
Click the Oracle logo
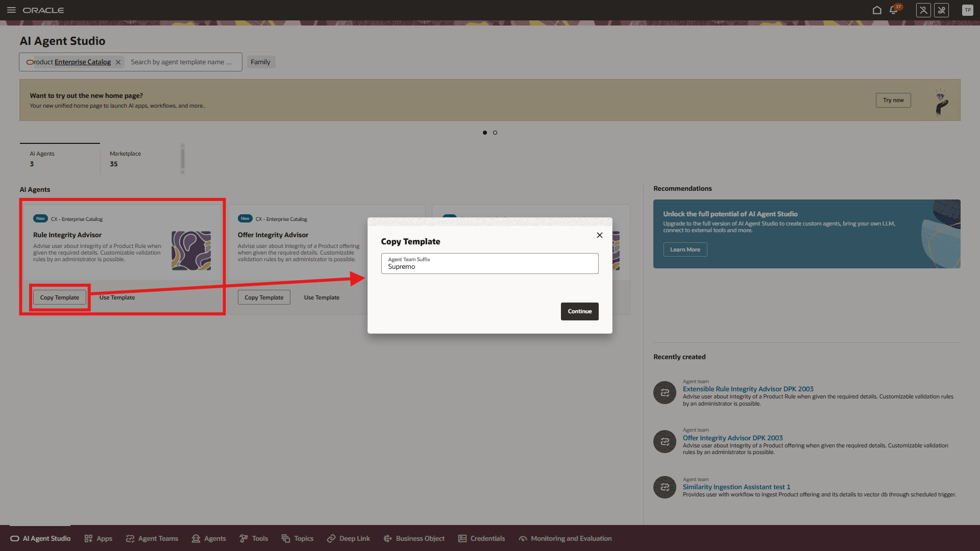43,10
